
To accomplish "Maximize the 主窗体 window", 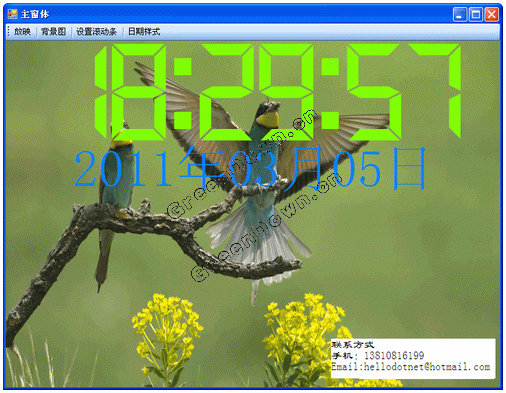I will point(476,15).
